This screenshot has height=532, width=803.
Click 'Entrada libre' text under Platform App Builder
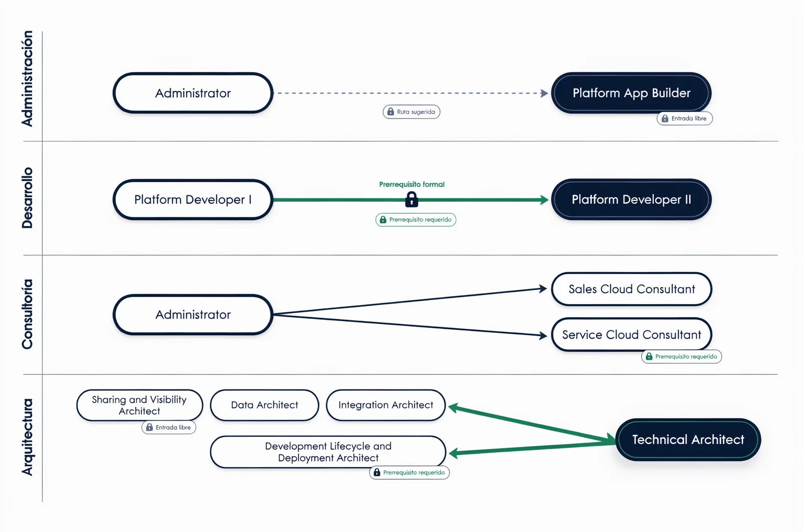(689, 118)
